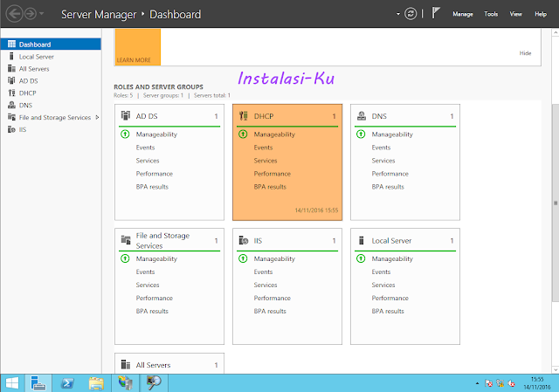This screenshot has height=392, width=559.
Task: Click the Local Server tile icon
Action: tap(361, 240)
